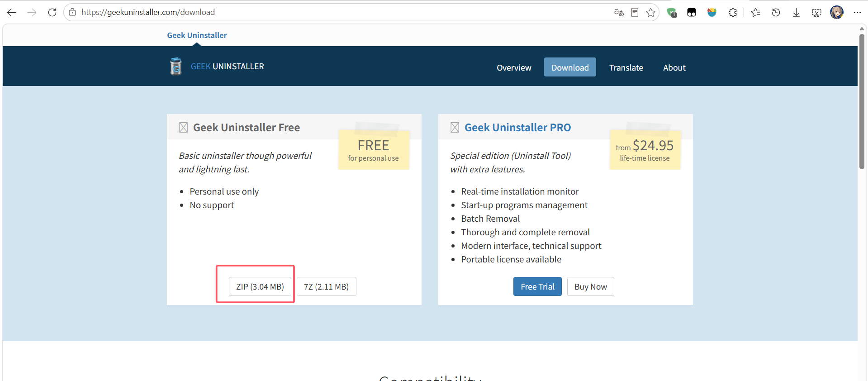The image size is (868, 381).
Task: Open the About menu item
Action: click(674, 67)
